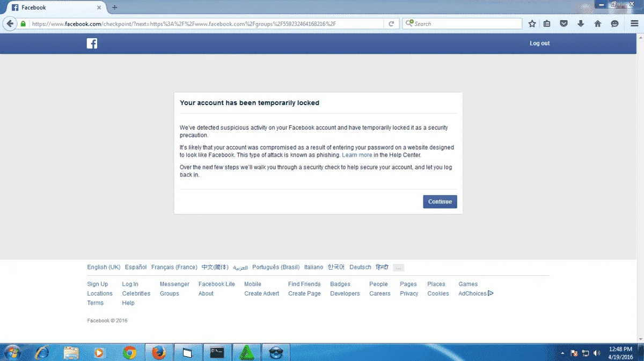Switch language to Español
Viewport: 644px width, 361px height.
(136, 267)
